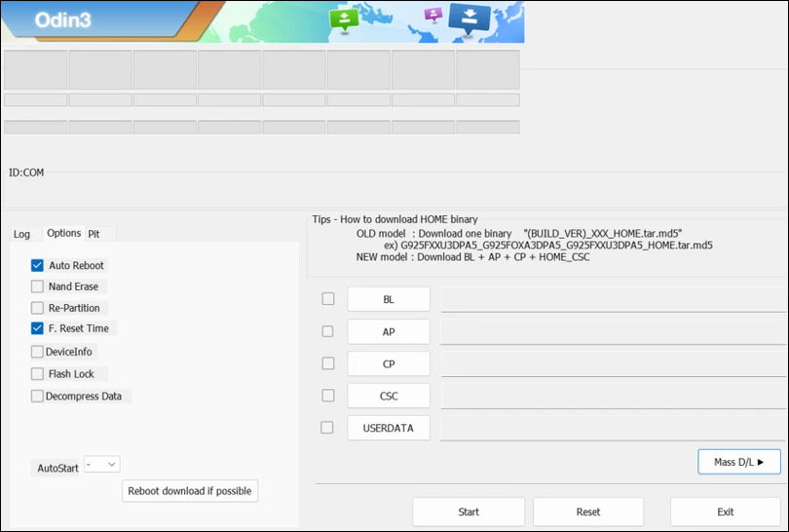Click the Odin3 logo

click(63, 20)
